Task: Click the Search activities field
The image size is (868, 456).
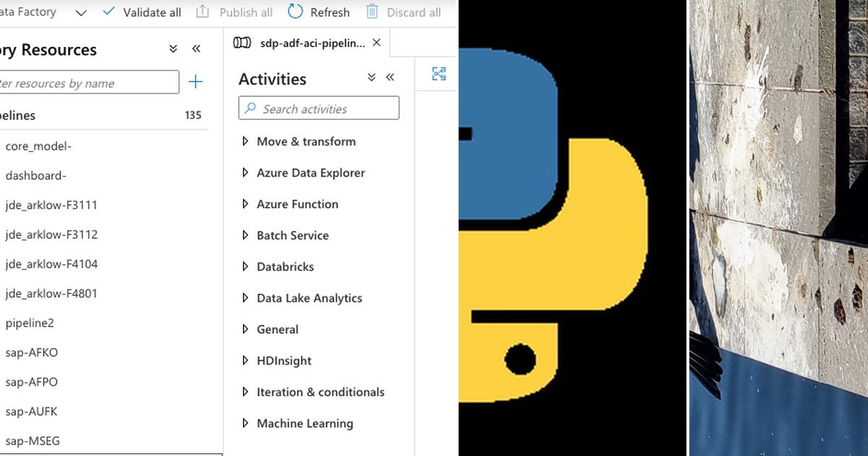Action: [319, 109]
